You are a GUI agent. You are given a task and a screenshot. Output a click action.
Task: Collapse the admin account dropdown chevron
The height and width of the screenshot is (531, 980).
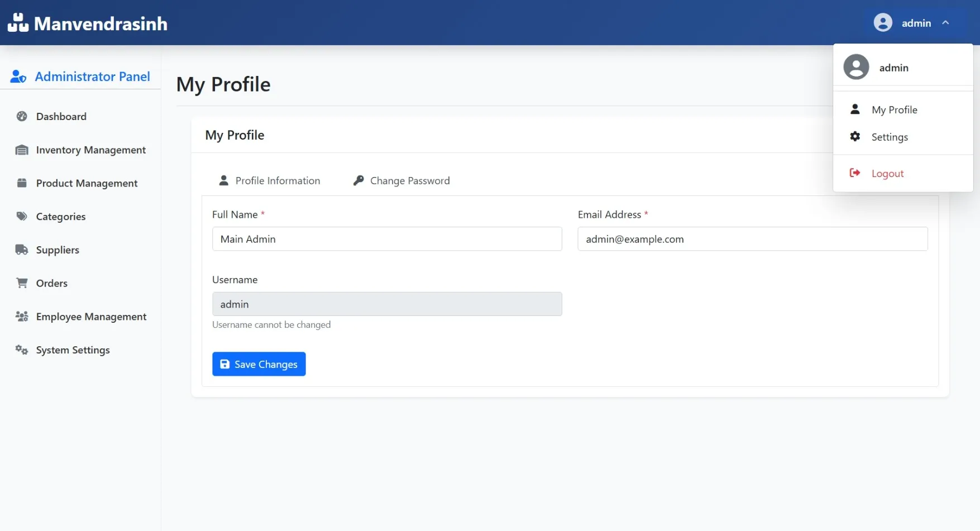(x=946, y=22)
